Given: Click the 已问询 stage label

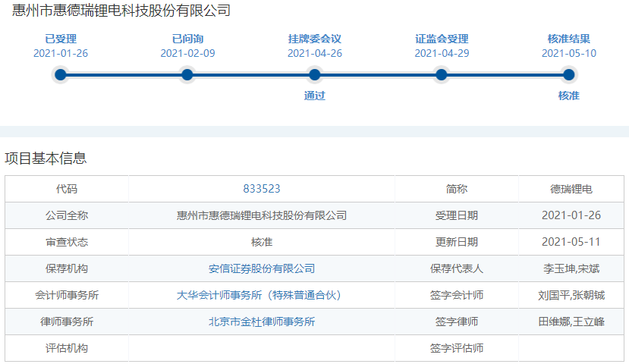Looking at the screenshot, I should [187, 39].
